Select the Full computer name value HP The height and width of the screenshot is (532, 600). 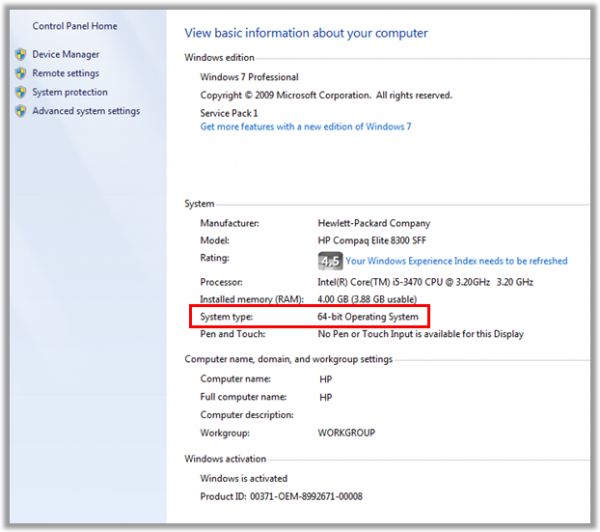click(326, 397)
